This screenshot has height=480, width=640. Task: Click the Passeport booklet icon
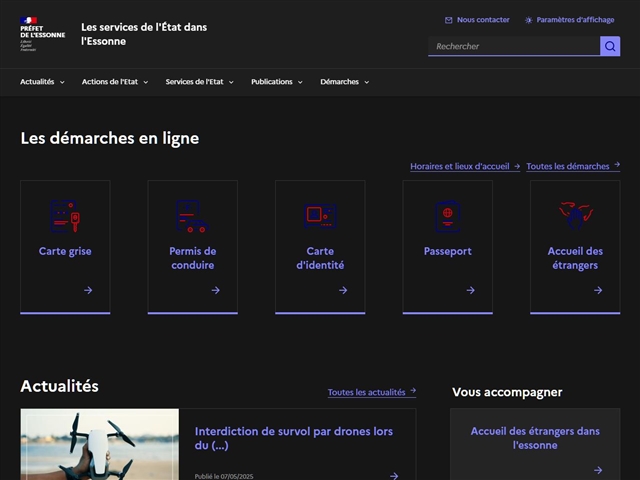point(447,216)
